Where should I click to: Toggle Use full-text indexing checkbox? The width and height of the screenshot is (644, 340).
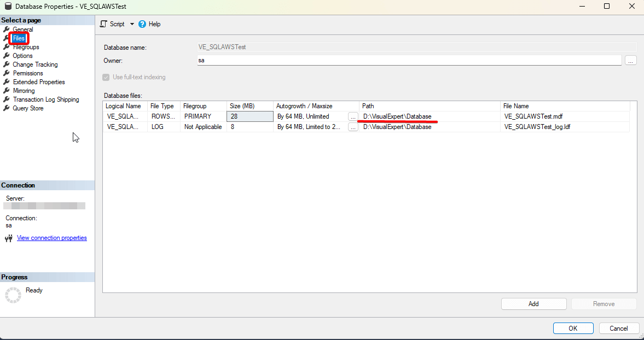(106, 77)
